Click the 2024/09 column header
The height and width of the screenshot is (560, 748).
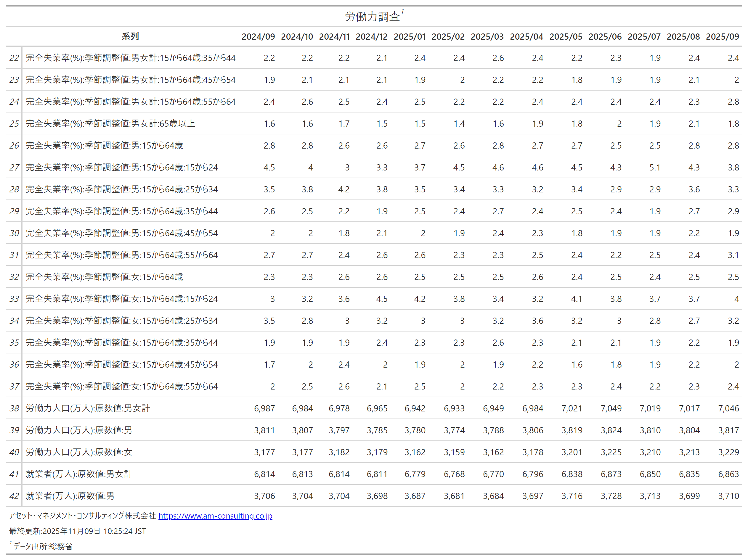click(x=258, y=36)
